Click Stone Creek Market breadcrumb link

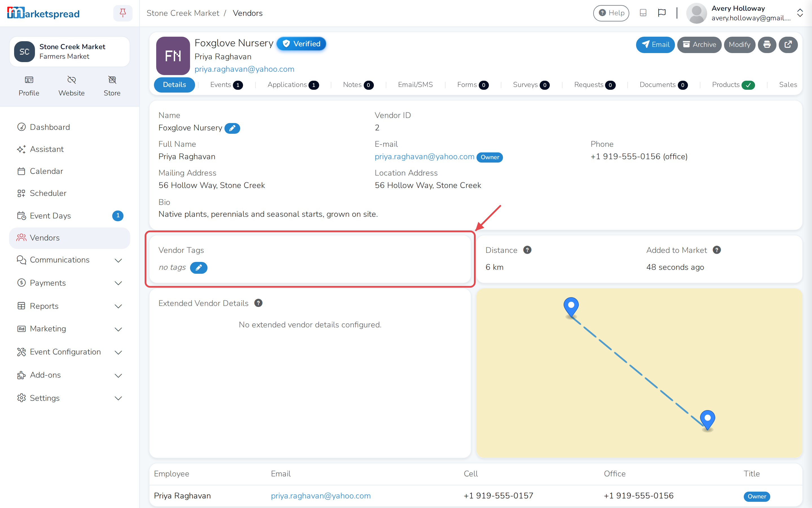click(183, 13)
